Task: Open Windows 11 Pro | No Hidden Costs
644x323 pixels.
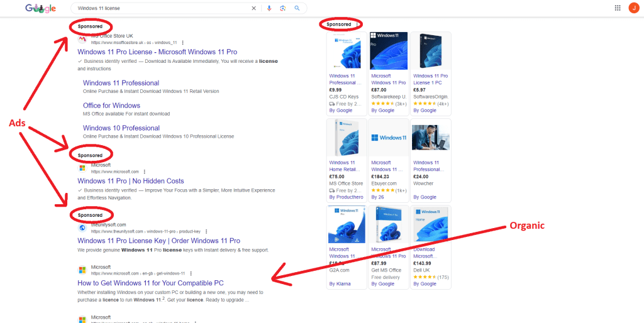Action: (131, 181)
